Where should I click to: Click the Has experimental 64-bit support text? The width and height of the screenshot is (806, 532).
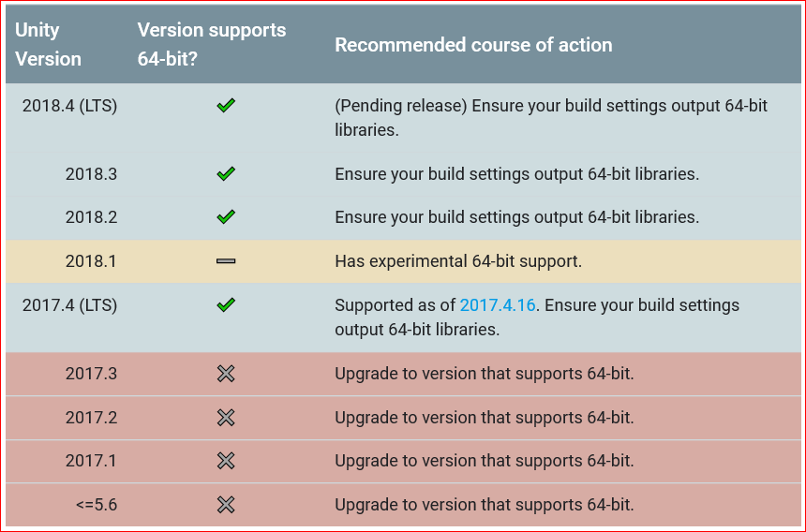click(x=458, y=261)
